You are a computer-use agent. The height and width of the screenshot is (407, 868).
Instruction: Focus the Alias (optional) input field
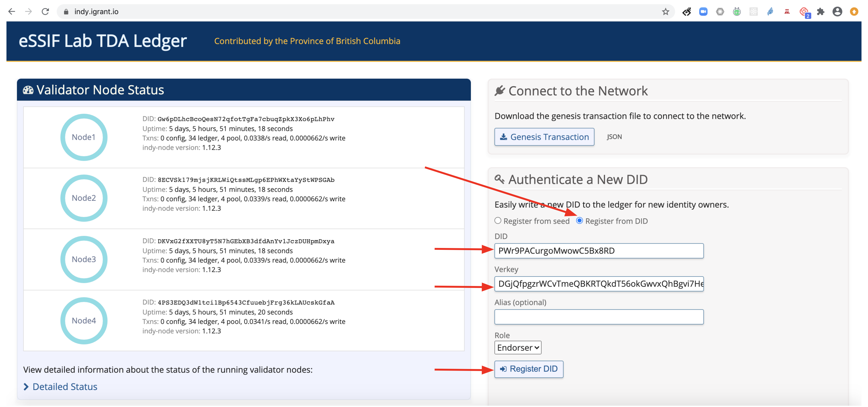pos(599,317)
